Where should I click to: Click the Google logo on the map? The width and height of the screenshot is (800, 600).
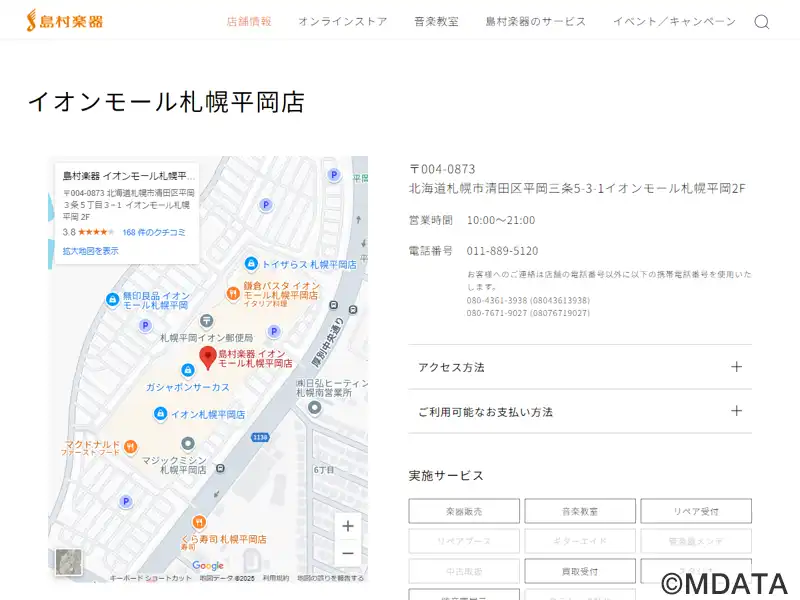point(208,565)
